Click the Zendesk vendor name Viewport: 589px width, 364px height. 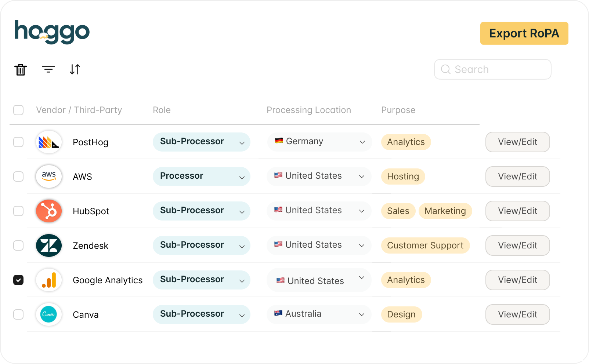click(x=91, y=246)
